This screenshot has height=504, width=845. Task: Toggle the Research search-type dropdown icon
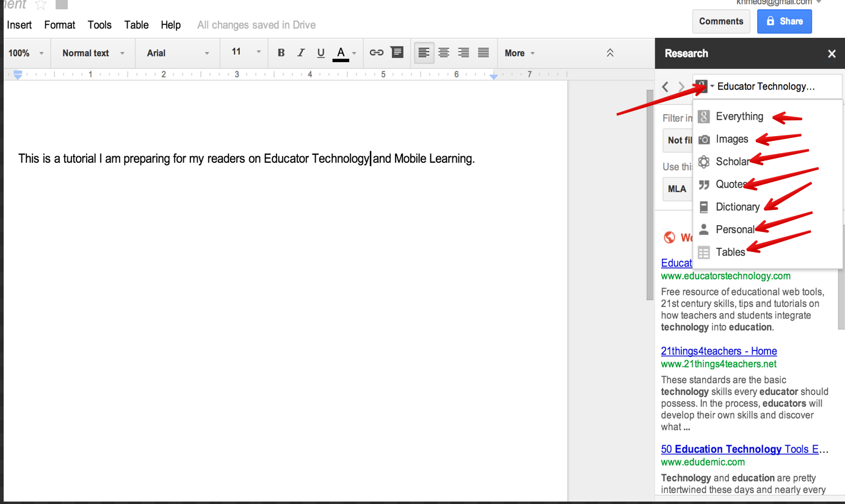coord(705,87)
